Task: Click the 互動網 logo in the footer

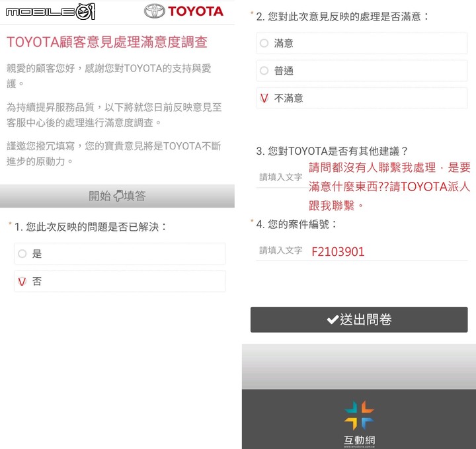Action: click(359, 424)
